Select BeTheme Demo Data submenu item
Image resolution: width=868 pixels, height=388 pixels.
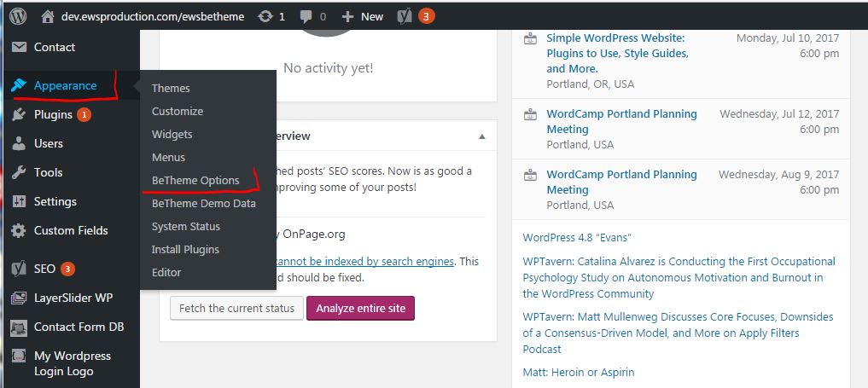pyautogui.click(x=204, y=204)
